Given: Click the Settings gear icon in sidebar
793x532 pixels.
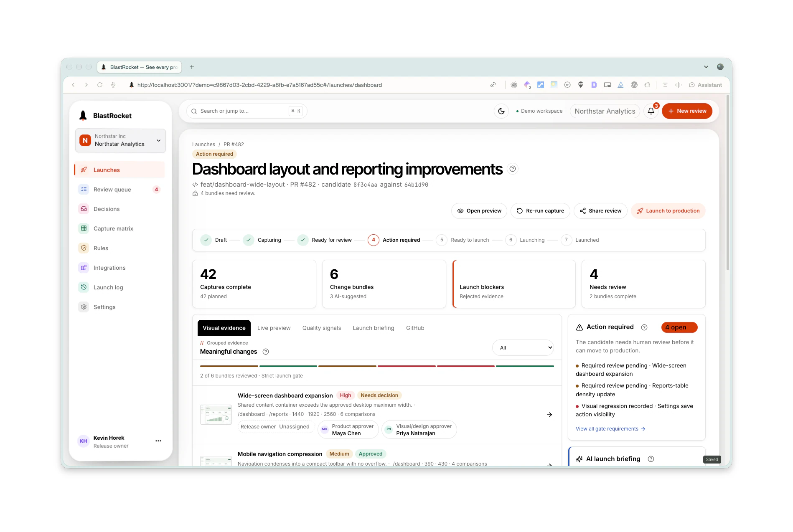Looking at the screenshot, I should click(x=84, y=307).
